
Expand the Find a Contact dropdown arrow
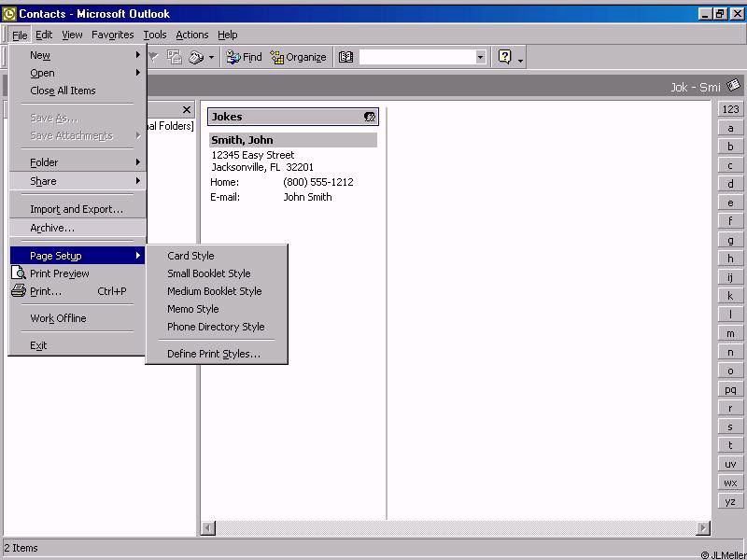(480, 58)
